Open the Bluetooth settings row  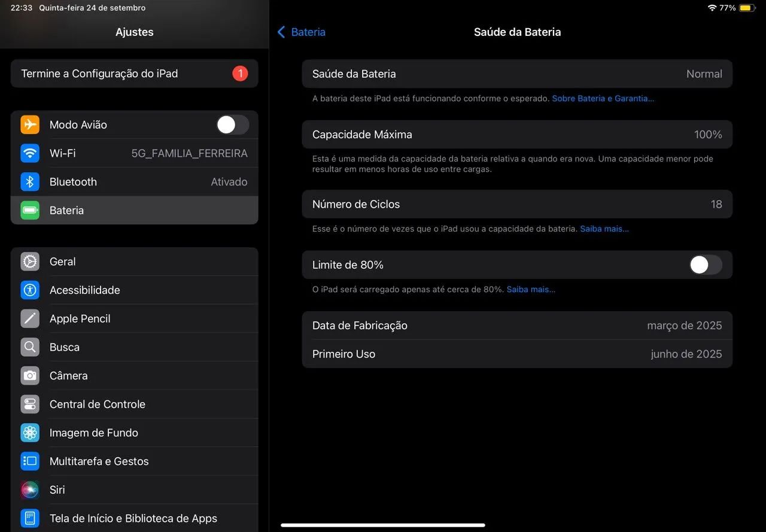135,182
